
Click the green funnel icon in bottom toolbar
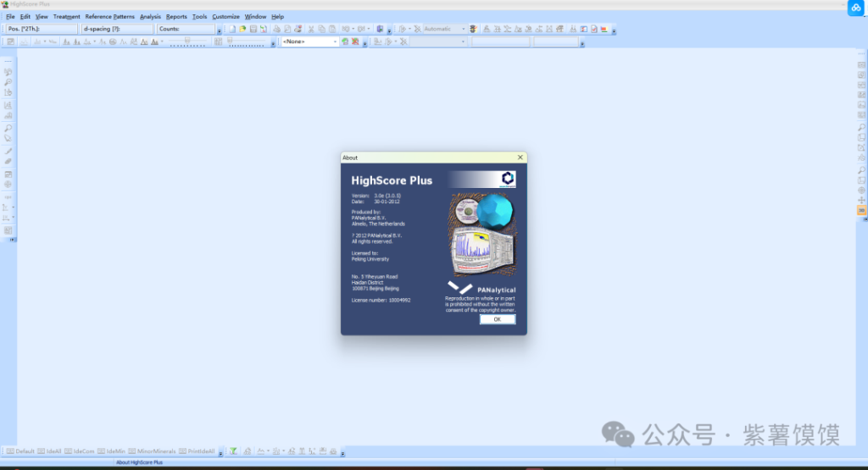click(233, 451)
